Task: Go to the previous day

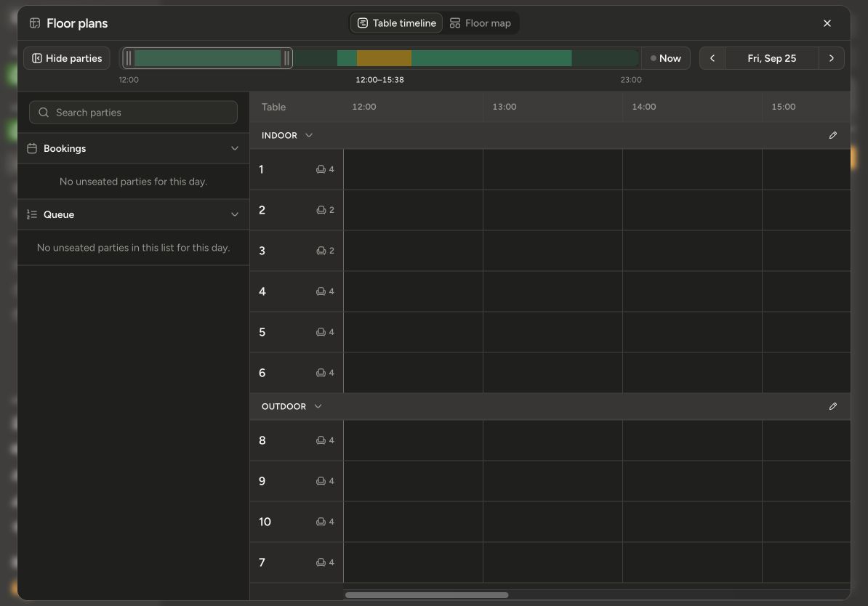Action: point(712,58)
